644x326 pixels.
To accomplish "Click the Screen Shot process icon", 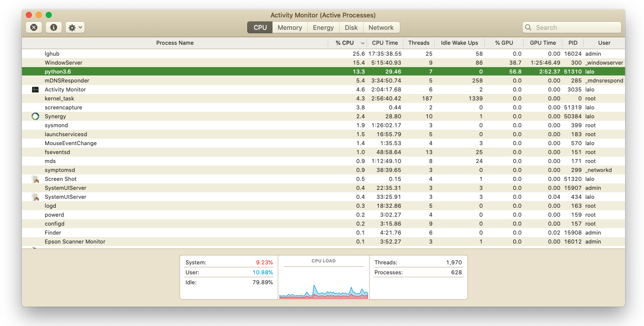I will [35, 179].
